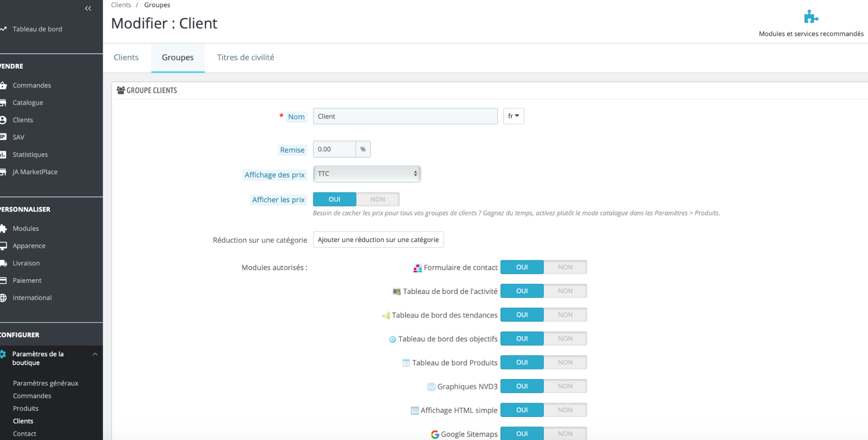Open Paramètres généraux submenu item
Viewport: 868px width, 440px height.
(x=46, y=383)
